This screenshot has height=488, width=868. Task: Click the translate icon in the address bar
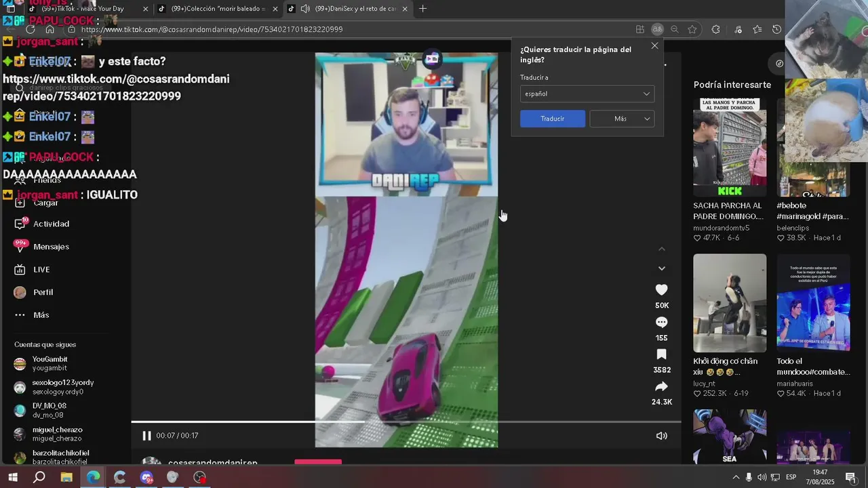(657, 29)
